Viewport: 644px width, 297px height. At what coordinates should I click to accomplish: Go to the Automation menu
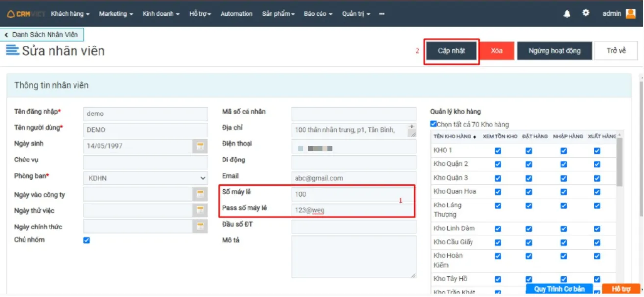[237, 14]
